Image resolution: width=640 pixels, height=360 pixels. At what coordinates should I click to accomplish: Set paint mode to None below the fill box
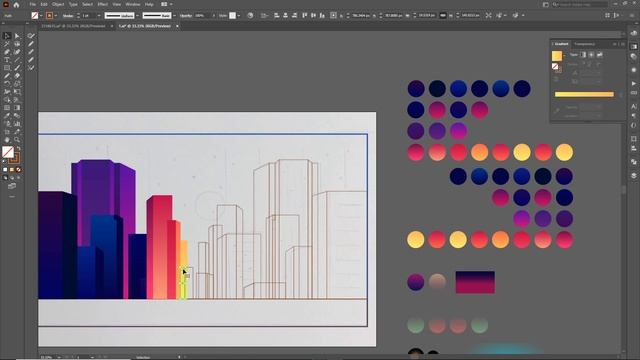pyautogui.click(x=18, y=169)
